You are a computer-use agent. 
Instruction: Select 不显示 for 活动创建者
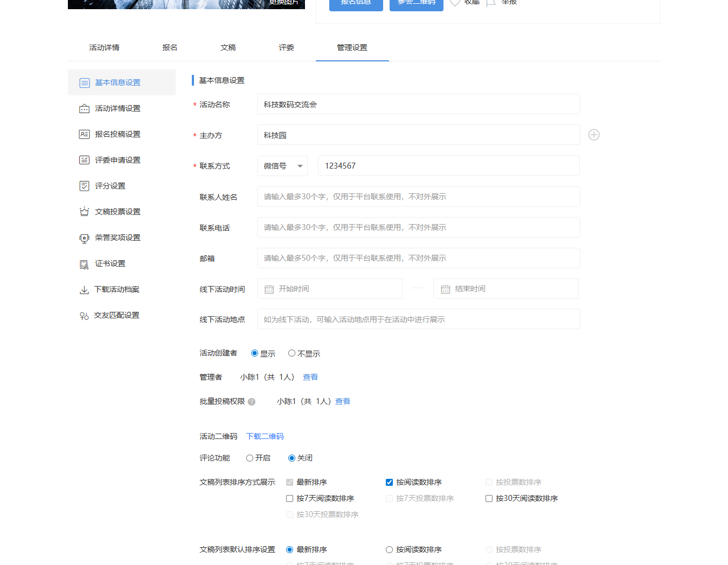tap(292, 353)
